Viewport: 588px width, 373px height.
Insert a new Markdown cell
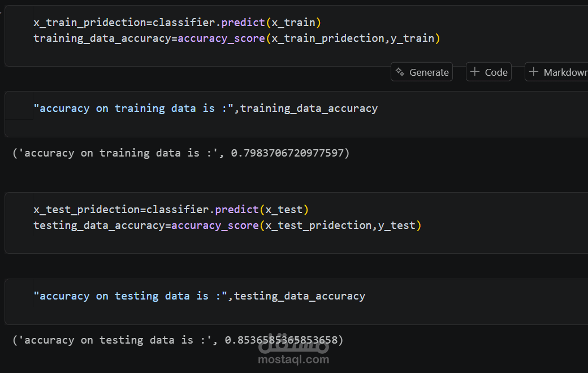tap(557, 72)
